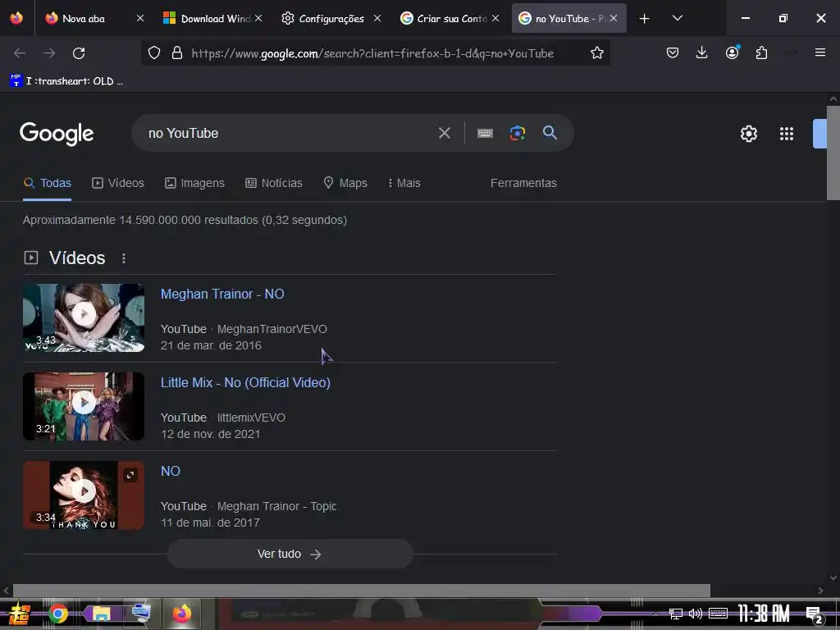Open the Firefox account icon
The height and width of the screenshot is (630, 840).
pyautogui.click(x=733, y=52)
